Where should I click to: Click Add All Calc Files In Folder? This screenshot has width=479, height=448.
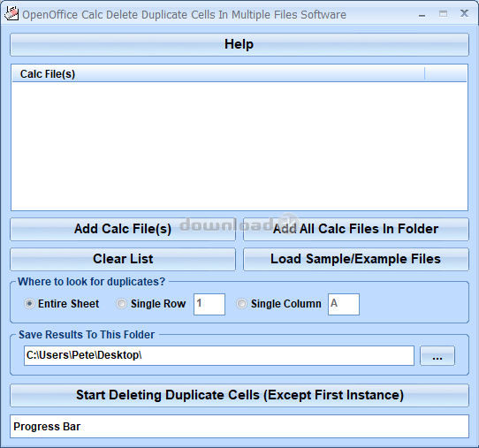[356, 229]
